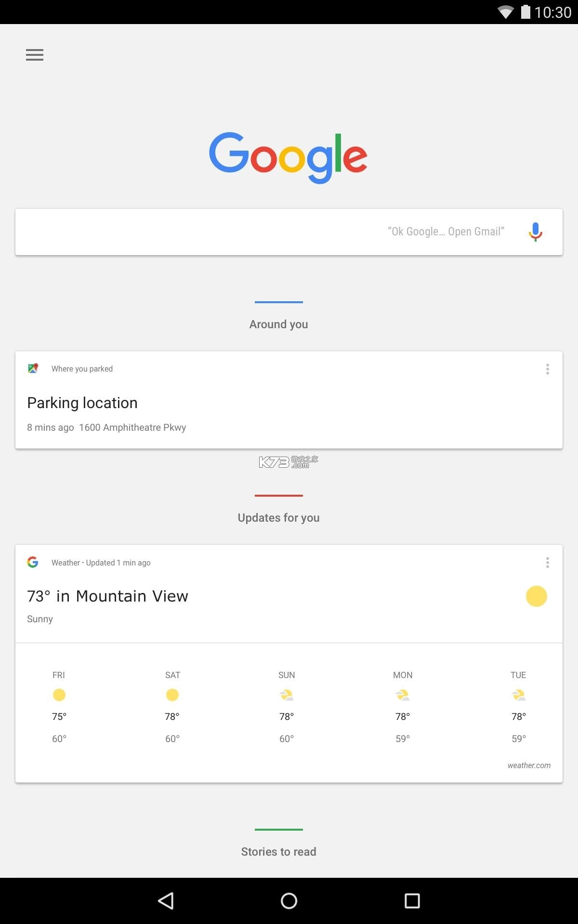
Task: Open the hamburger navigation menu
Action: coord(35,55)
